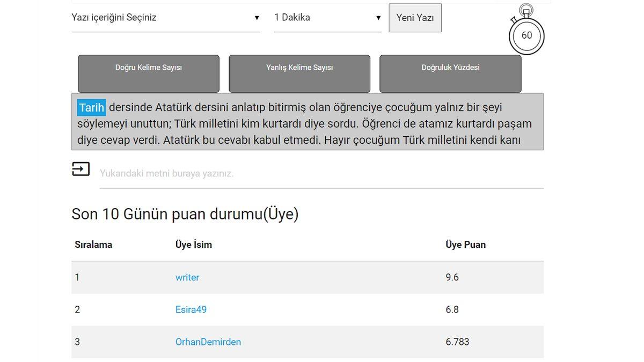Open the 'Esira49' user profile link
644x362 pixels.
tap(191, 309)
